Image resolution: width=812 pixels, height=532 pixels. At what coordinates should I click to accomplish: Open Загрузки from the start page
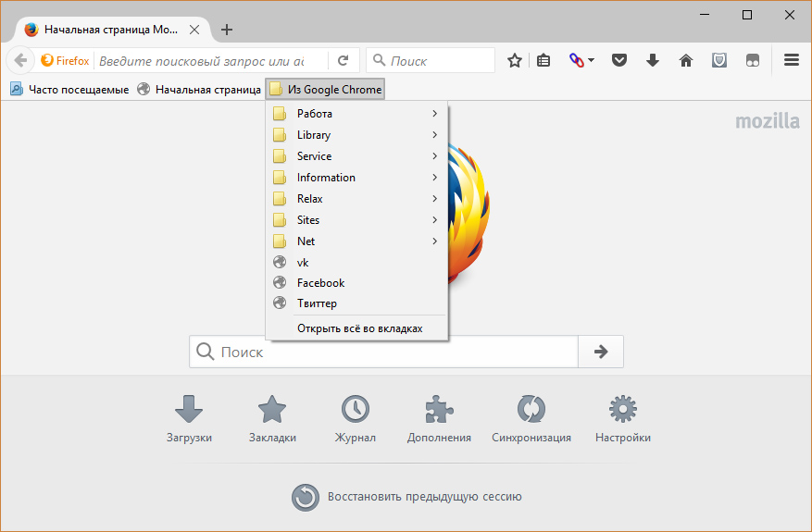189,419
